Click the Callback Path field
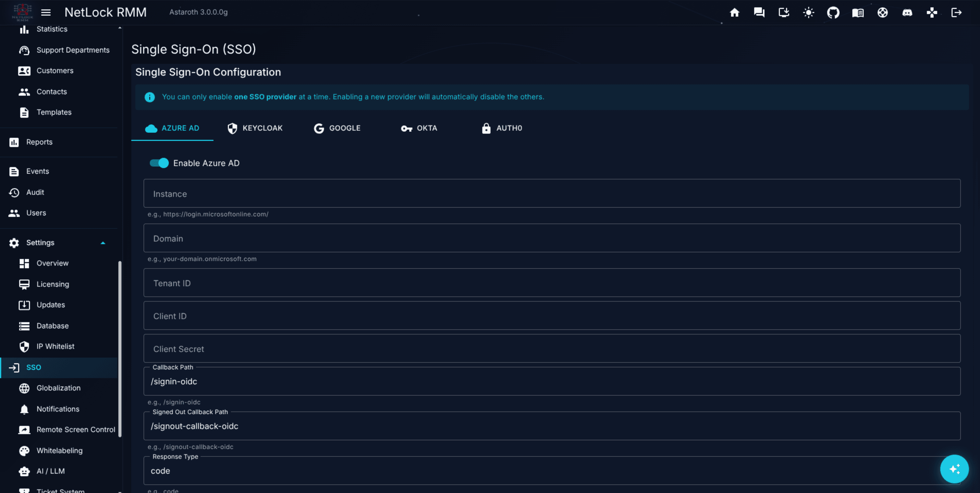The width and height of the screenshot is (980, 493). click(x=552, y=381)
